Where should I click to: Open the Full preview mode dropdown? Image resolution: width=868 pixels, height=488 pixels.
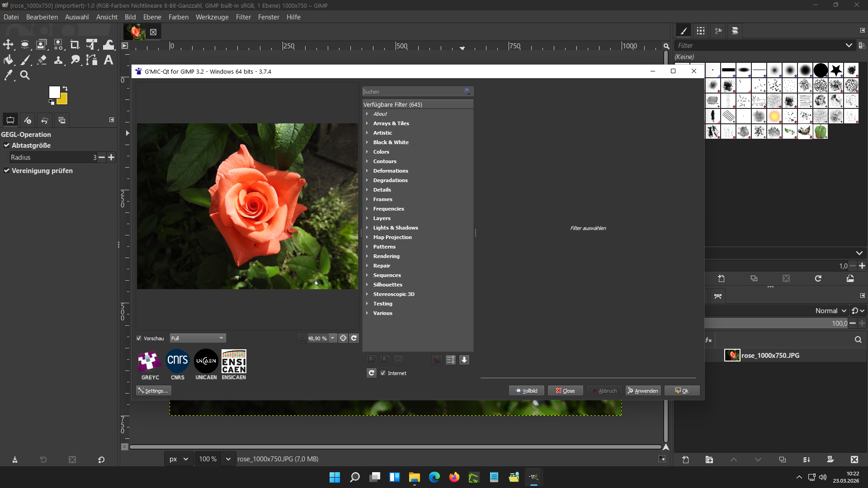198,338
